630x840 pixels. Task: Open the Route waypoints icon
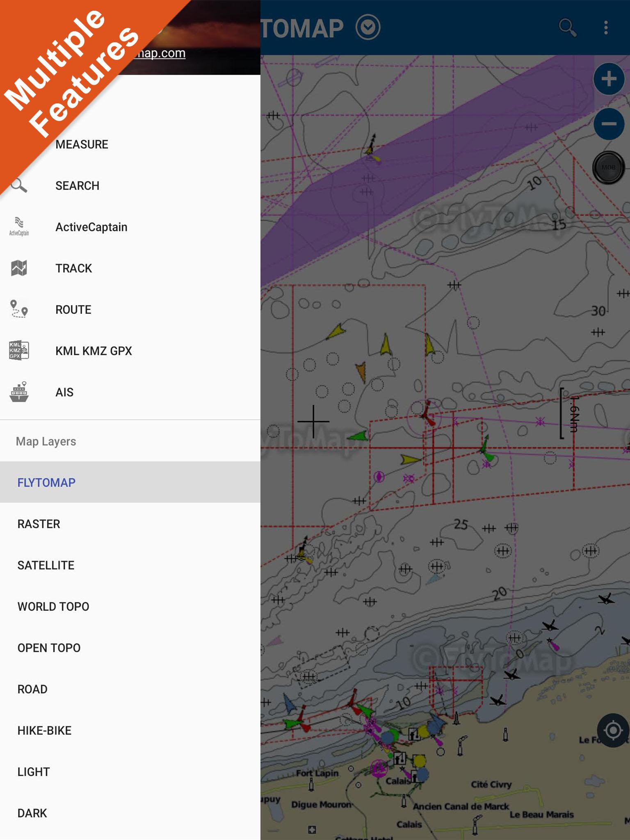coord(19,309)
